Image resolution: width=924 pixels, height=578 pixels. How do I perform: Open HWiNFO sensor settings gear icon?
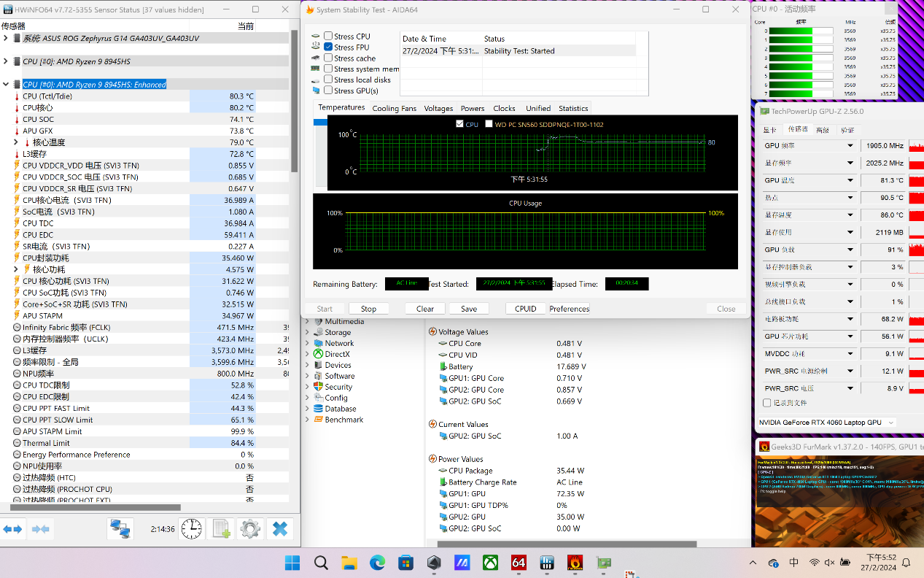pyautogui.click(x=250, y=529)
